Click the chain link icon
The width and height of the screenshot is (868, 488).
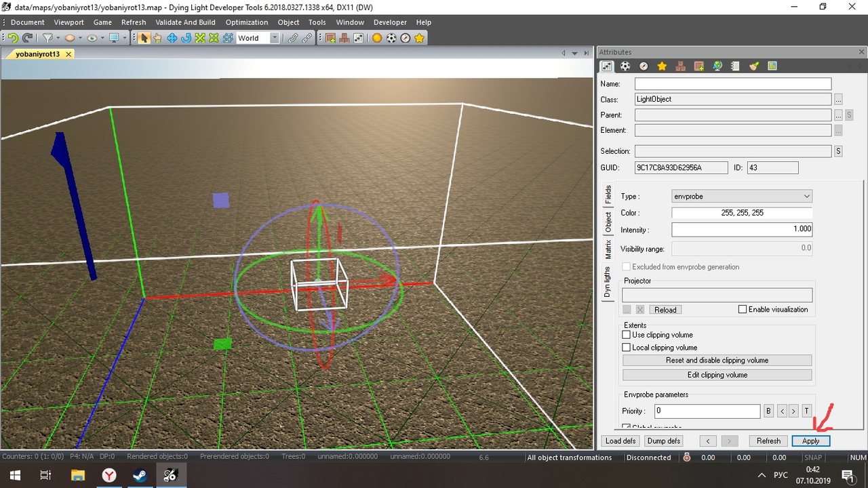point(293,38)
